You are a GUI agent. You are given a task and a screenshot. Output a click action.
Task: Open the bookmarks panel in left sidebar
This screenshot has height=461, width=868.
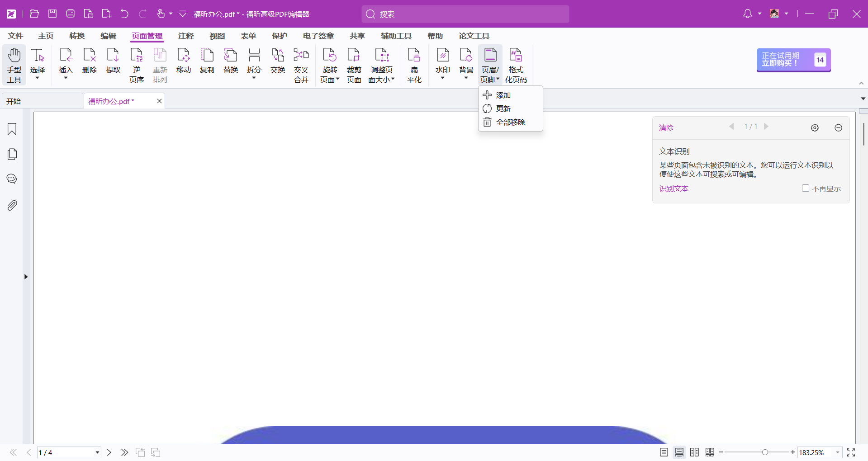pos(12,129)
